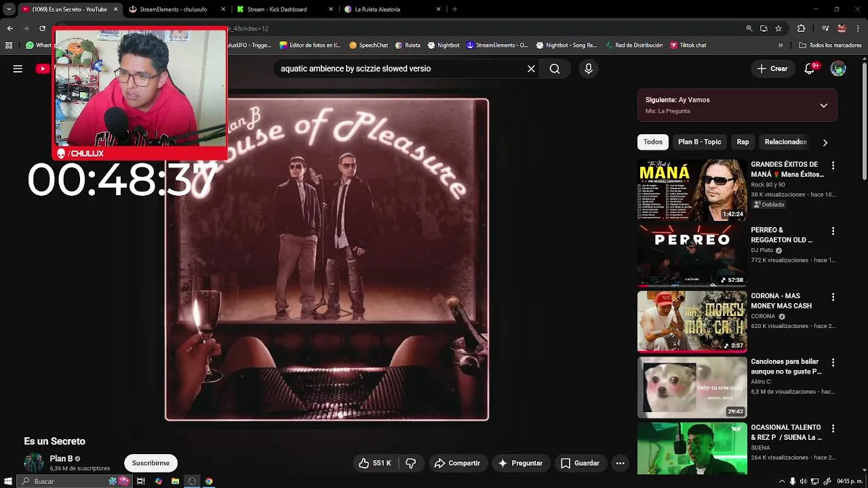Open more actions ellipsis below video
This screenshot has height=488, width=868.
620,463
